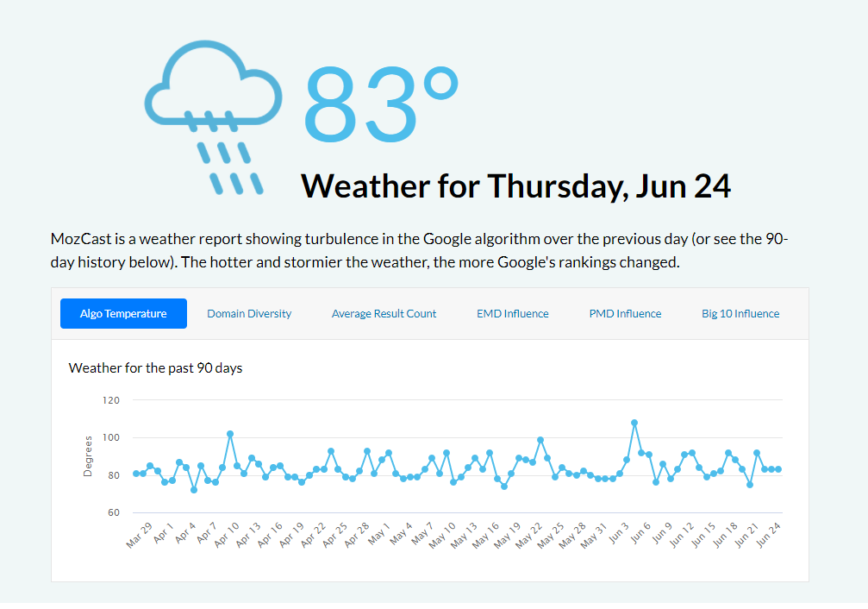Open the Average Result Count tab
Screen dimensions: 868x609
point(384,314)
